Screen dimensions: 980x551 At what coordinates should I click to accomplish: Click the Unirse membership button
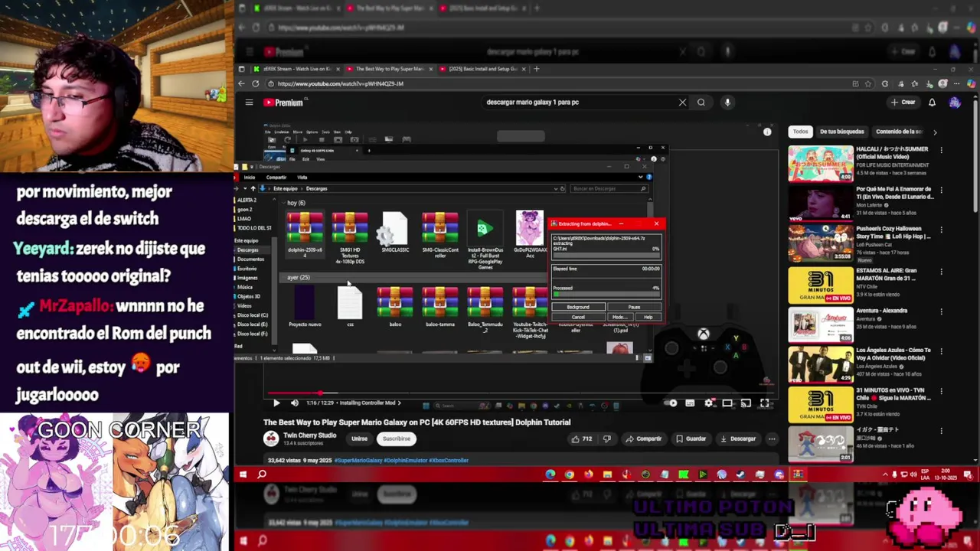[359, 439]
